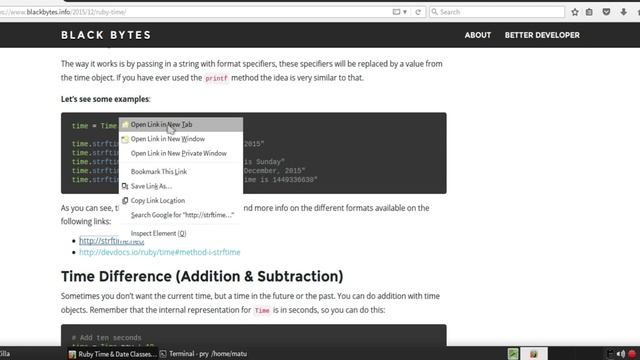Switch to Ruby Time & Date Classes taskbar window
Image resolution: width=640 pixels, height=360 pixels.
coord(113,354)
